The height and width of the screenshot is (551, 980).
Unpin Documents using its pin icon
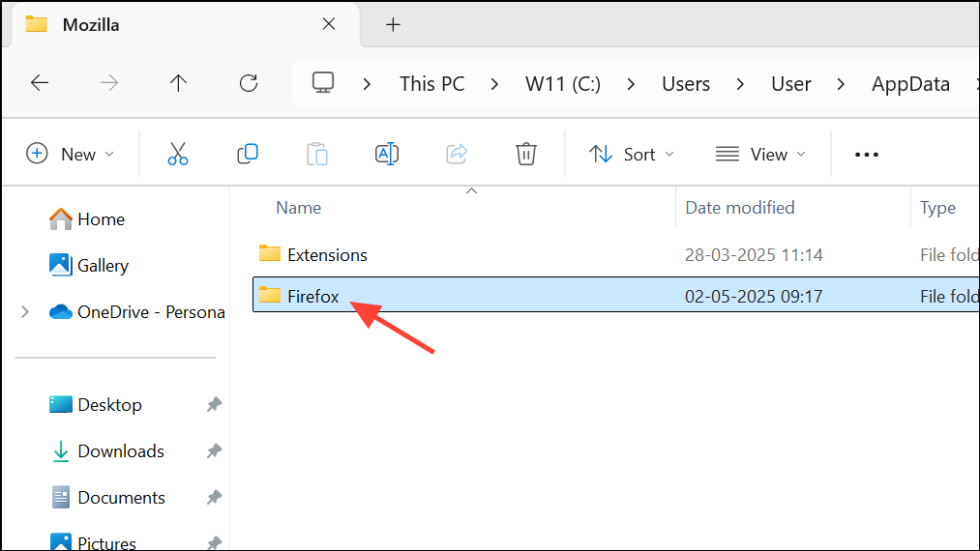click(215, 497)
